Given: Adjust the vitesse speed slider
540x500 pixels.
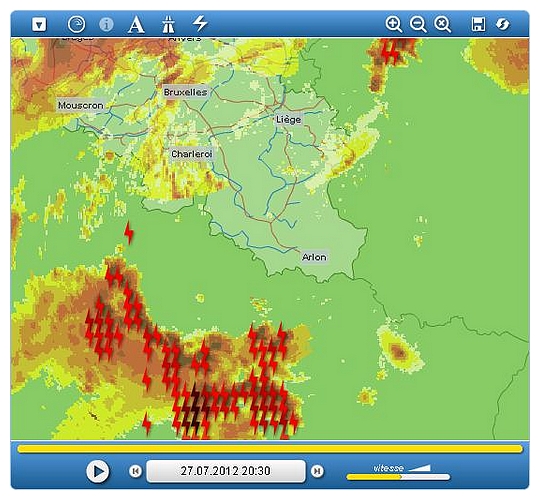Looking at the screenshot, I should click(x=398, y=477).
